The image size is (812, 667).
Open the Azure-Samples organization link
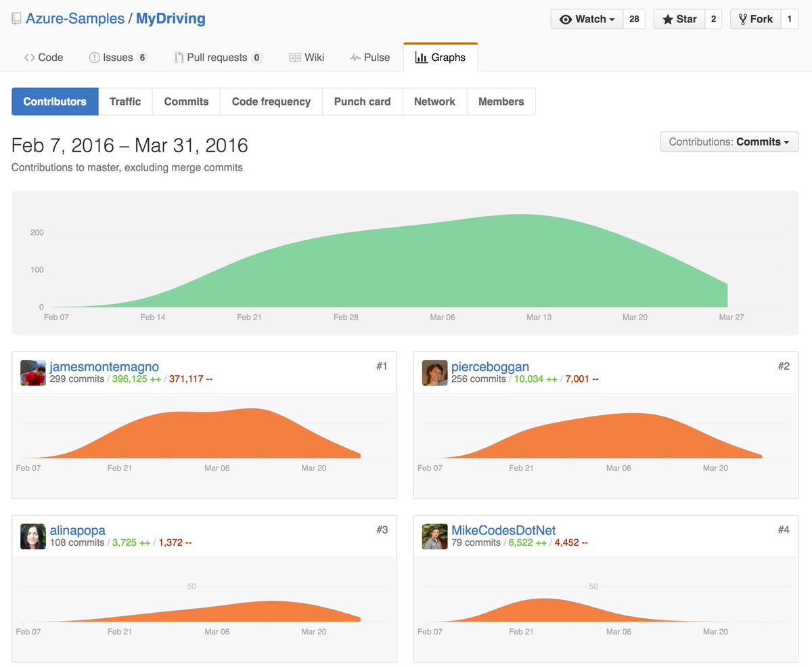(x=75, y=19)
